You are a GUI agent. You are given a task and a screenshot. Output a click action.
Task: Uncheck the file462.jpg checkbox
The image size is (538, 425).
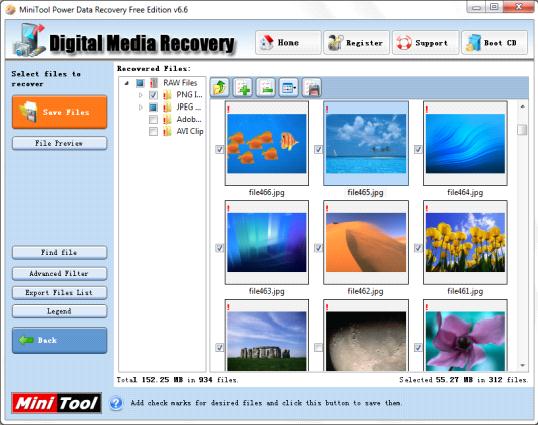(x=318, y=248)
